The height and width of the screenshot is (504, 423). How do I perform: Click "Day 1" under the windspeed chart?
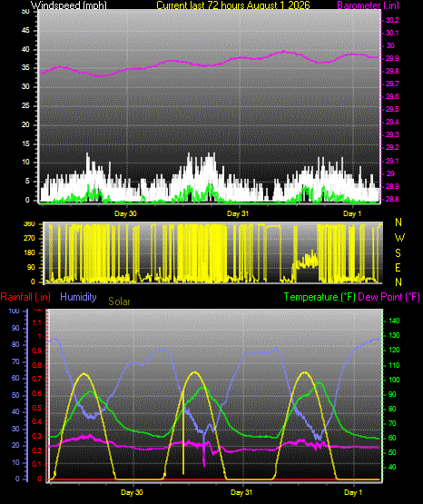tap(352, 213)
